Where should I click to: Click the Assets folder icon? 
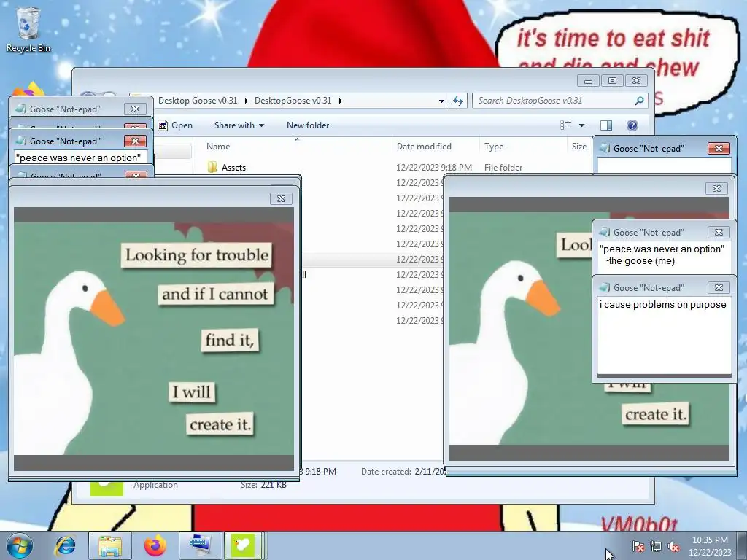coord(212,167)
